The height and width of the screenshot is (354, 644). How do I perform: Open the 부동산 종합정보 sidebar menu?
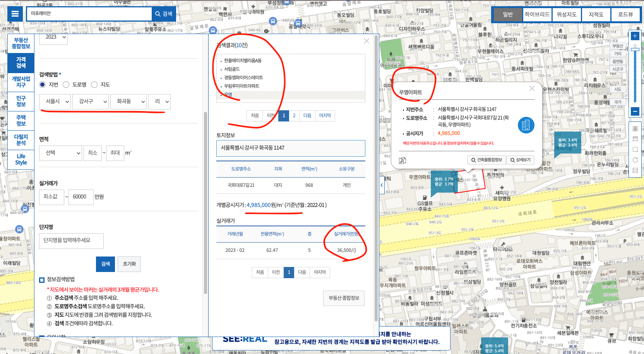(x=21, y=43)
